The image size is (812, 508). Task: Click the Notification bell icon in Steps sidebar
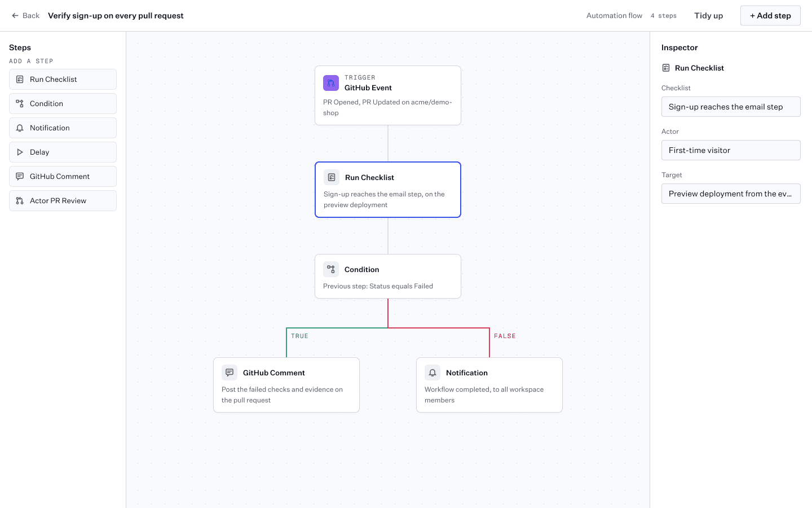coord(20,128)
